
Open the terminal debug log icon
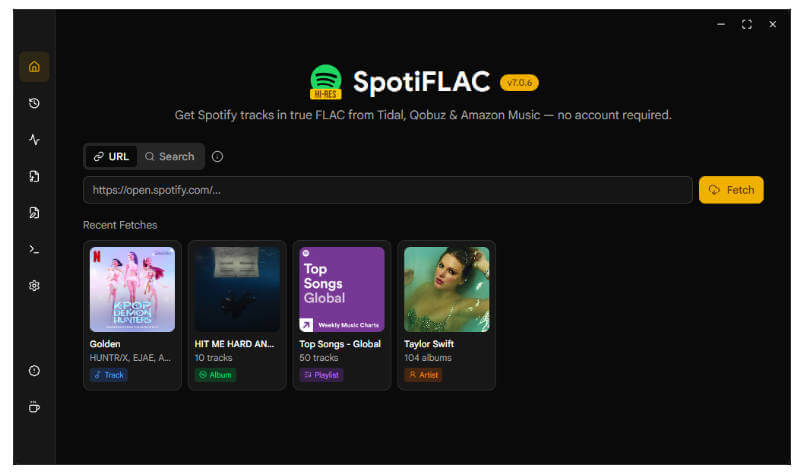34,249
